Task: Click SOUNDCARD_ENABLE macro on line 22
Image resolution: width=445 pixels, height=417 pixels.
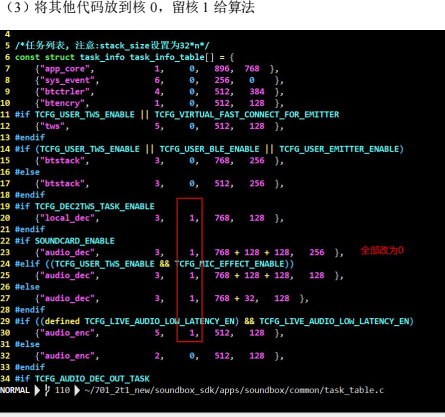Action: 75,241
